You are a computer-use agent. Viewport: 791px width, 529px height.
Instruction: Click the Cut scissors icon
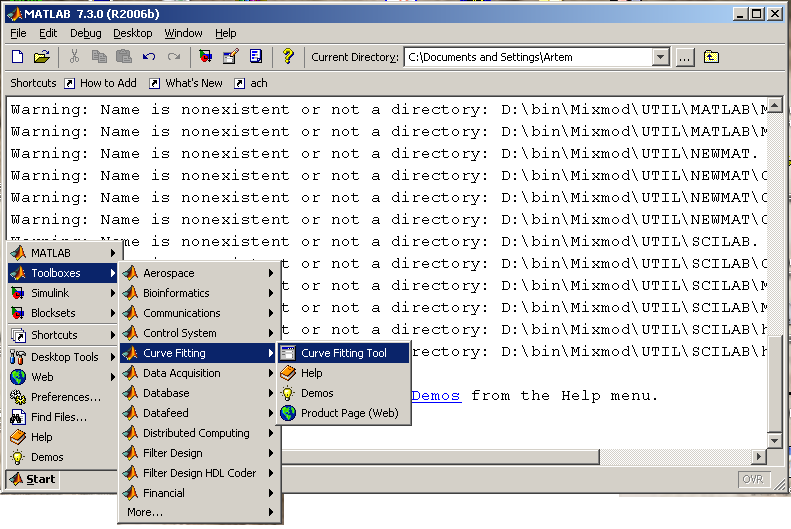pyautogui.click(x=75, y=57)
